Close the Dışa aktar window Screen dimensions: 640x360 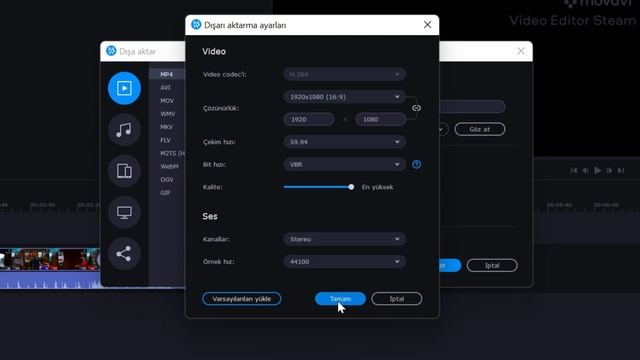pyautogui.click(x=521, y=51)
